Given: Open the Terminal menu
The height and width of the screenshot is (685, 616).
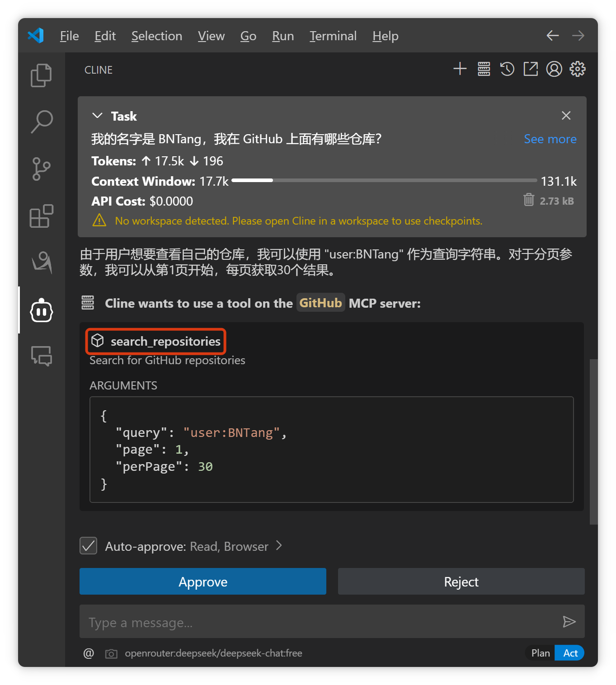Looking at the screenshot, I should [333, 36].
